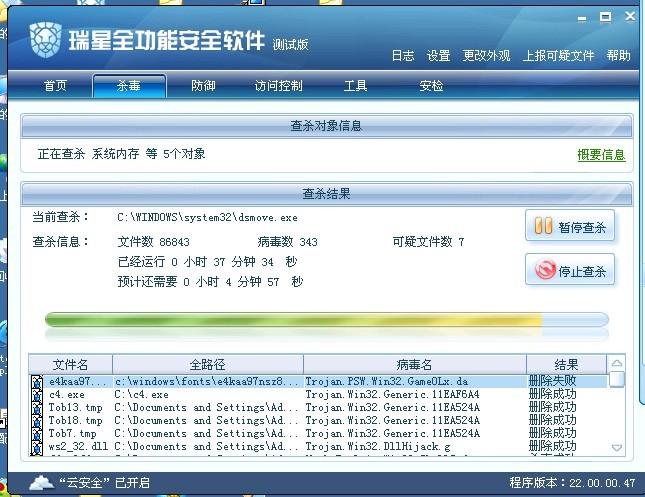
Task: Click virus file icon for Tob13.tmp row
Action: [37, 409]
